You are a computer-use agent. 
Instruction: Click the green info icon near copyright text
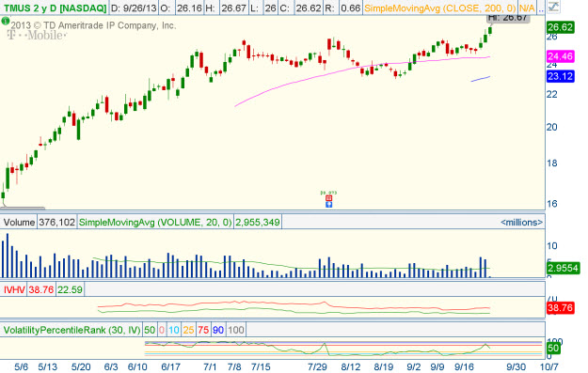(6, 22)
